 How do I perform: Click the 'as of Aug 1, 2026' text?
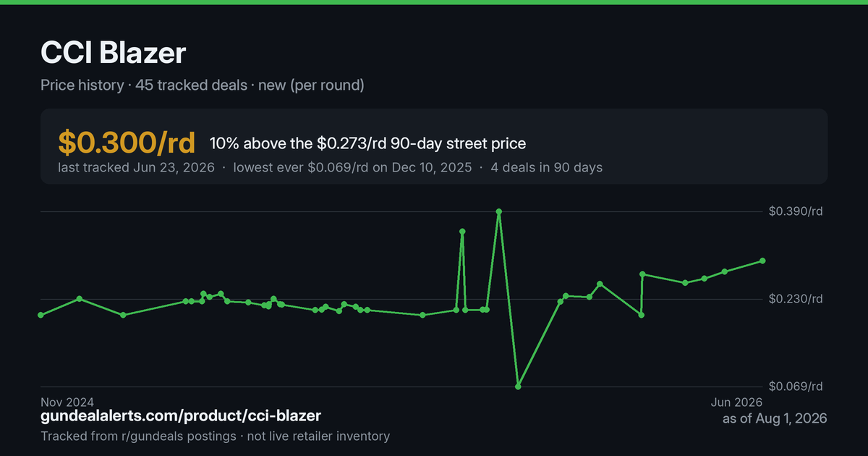(775, 418)
